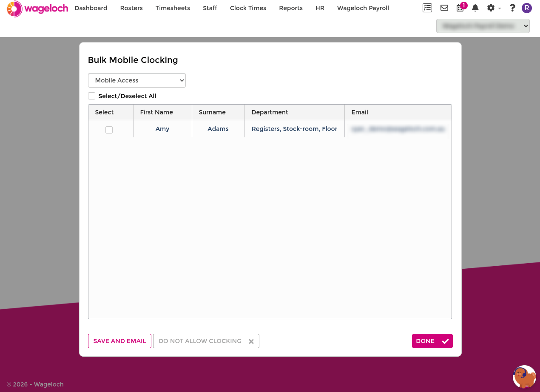Click the Do Not Allow Clocking button
The image size is (540, 392).
pos(206,341)
